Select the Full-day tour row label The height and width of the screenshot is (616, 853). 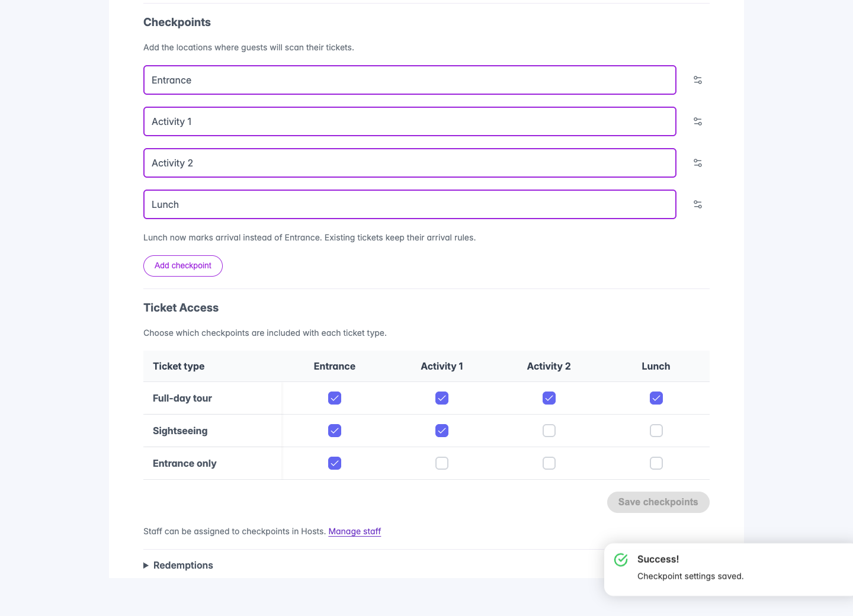(182, 398)
